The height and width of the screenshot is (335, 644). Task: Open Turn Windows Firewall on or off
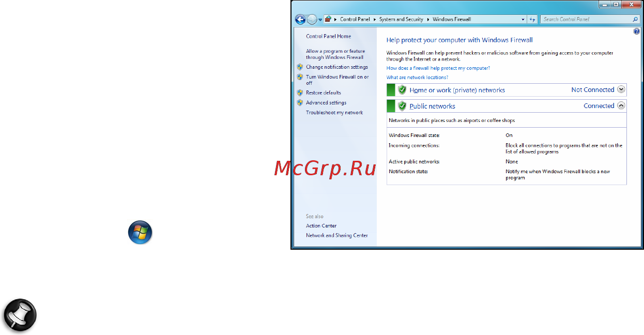338,80
